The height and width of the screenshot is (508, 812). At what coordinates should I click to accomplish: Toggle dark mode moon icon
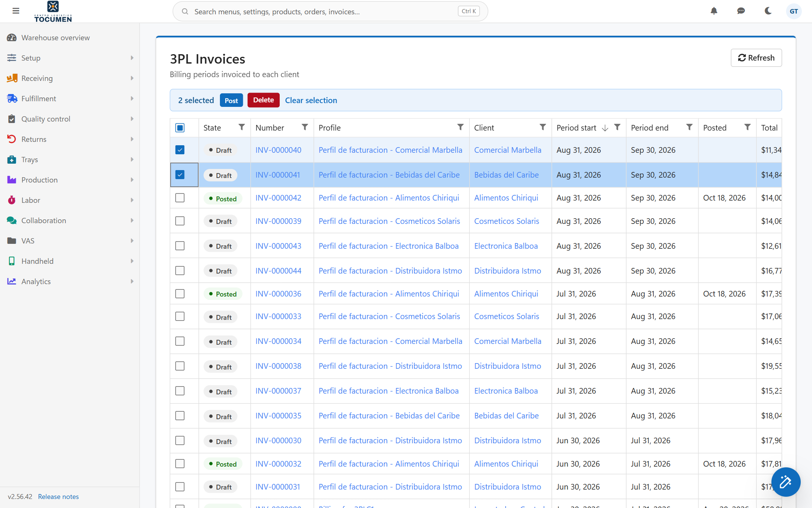[768, 11]
